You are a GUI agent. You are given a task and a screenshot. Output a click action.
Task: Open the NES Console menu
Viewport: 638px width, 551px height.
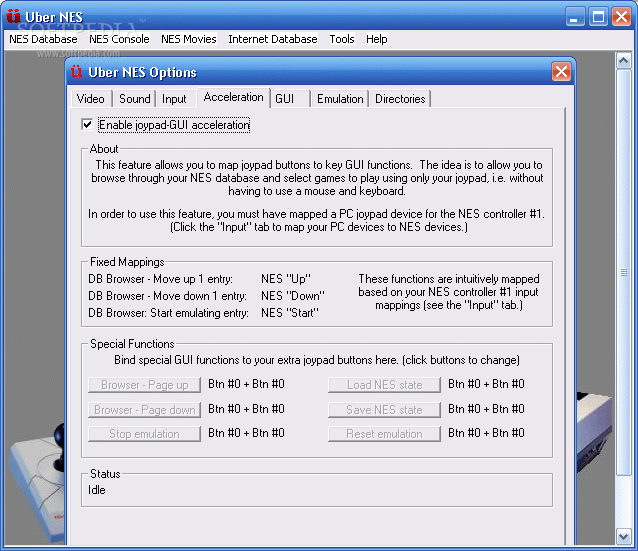coord(119,39)
